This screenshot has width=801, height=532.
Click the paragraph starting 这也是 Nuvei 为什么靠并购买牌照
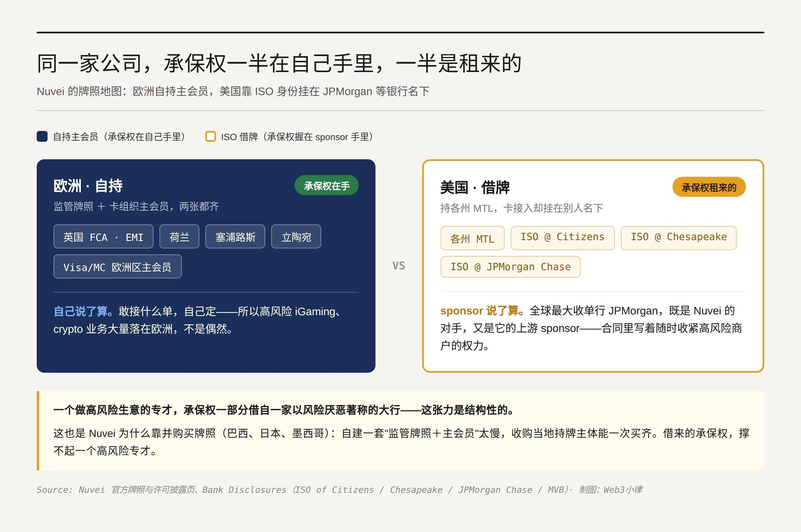(x=401, y=442)
